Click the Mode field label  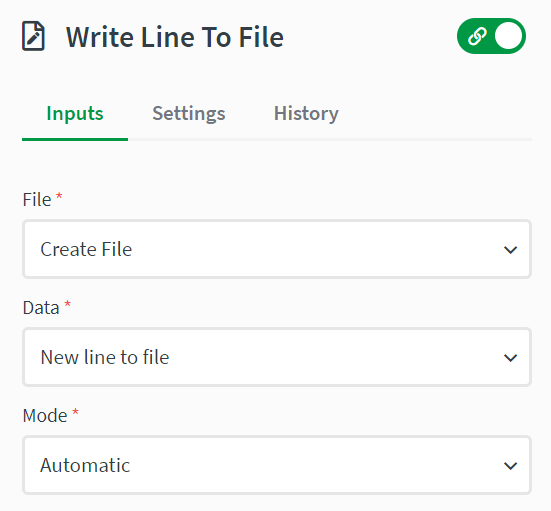point(45,416)
